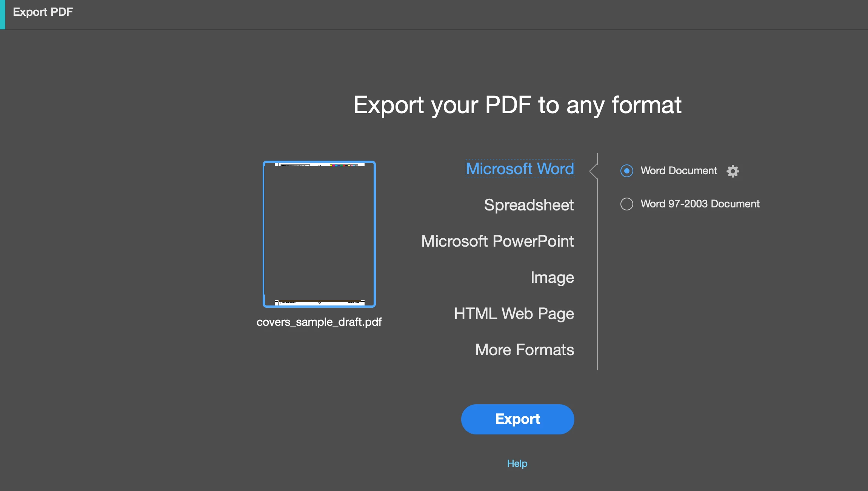Open More Formats option
Viewport: 868px width, 491px height.
click(x=524, y=350)
